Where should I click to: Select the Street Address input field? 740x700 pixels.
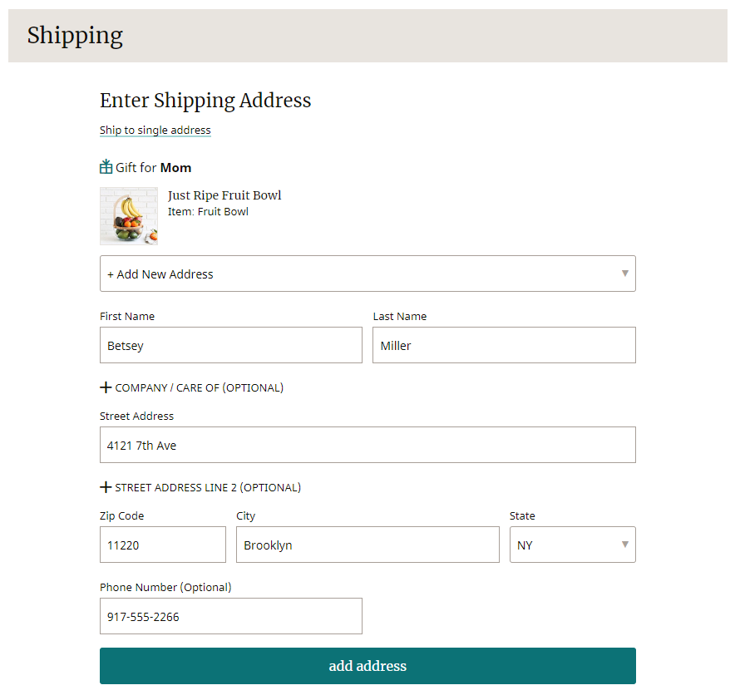(x=368, y=445)
